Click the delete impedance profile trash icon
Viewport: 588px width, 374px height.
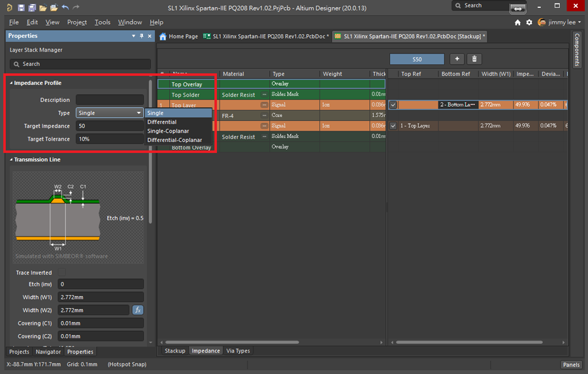475,59
